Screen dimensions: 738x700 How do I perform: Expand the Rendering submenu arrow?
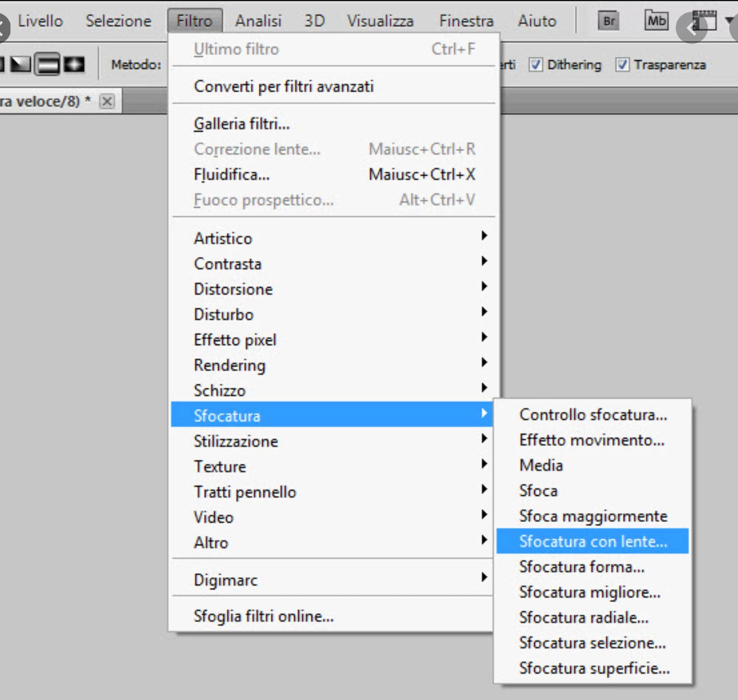coord(484,362)
